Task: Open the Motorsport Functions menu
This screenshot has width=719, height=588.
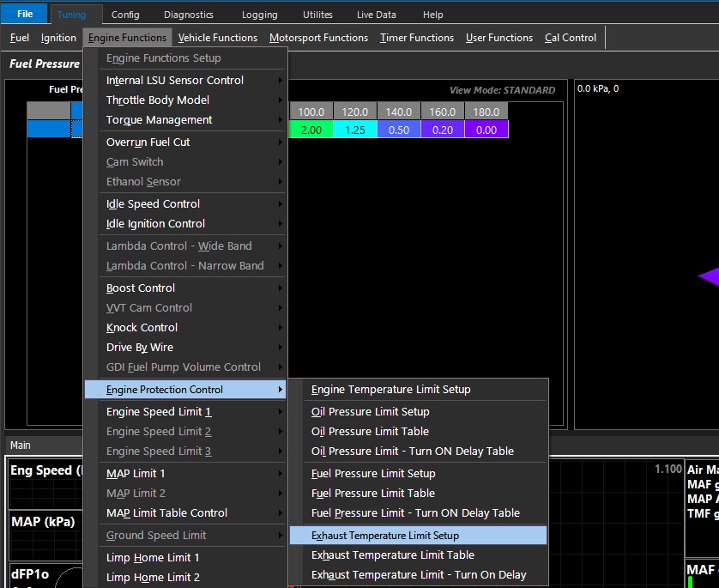Action: 318,38
